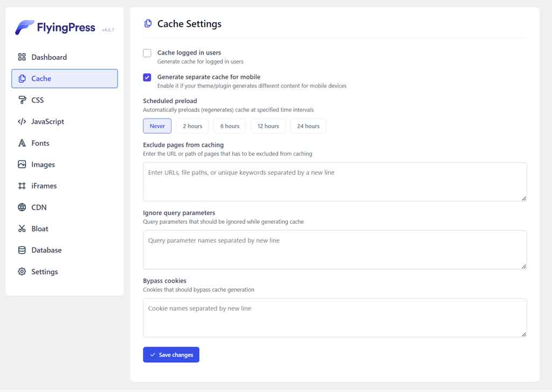Click the JavaScript code brackets icon
Screen dimensions: 552x392
pyautogui.click(x=22, y=122)
